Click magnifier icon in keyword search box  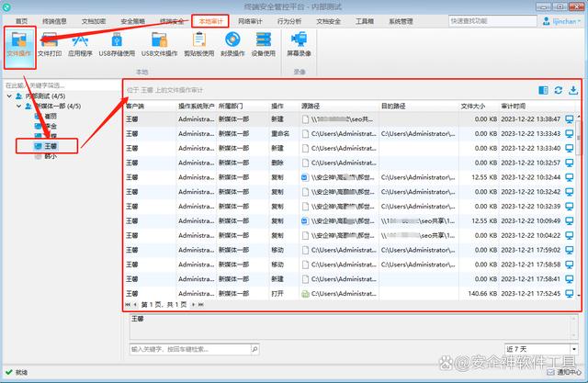(254, 349)
